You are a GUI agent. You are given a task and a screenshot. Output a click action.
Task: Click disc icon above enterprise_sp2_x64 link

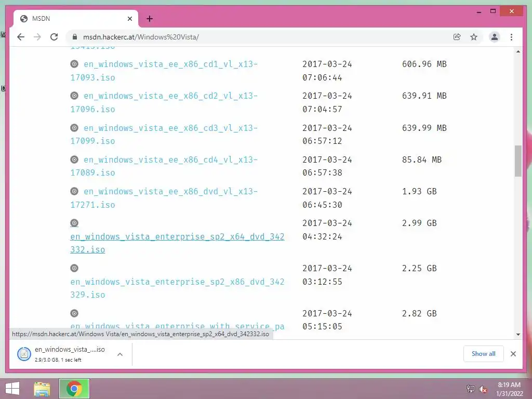click(74, 223)
